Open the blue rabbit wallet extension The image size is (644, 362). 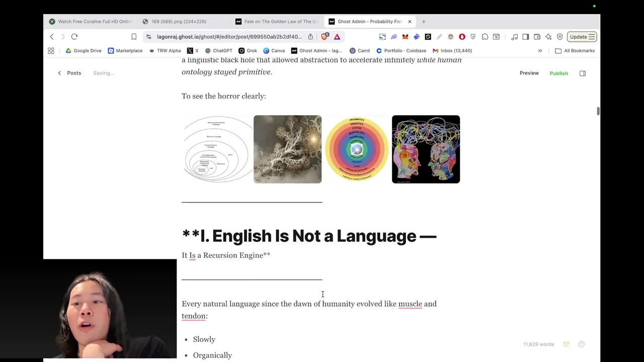coord(417,37)
